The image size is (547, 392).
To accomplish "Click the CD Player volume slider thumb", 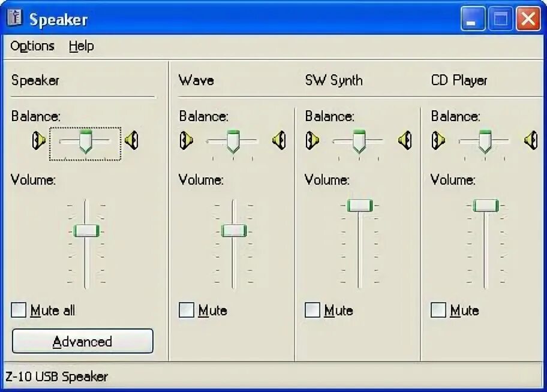I will tap(486, 206).
